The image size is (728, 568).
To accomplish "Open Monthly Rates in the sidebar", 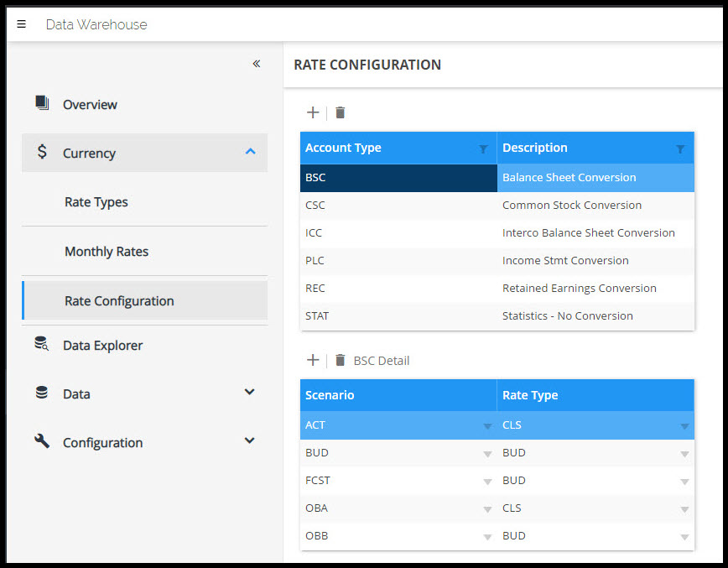I will (x=107, y=251).
